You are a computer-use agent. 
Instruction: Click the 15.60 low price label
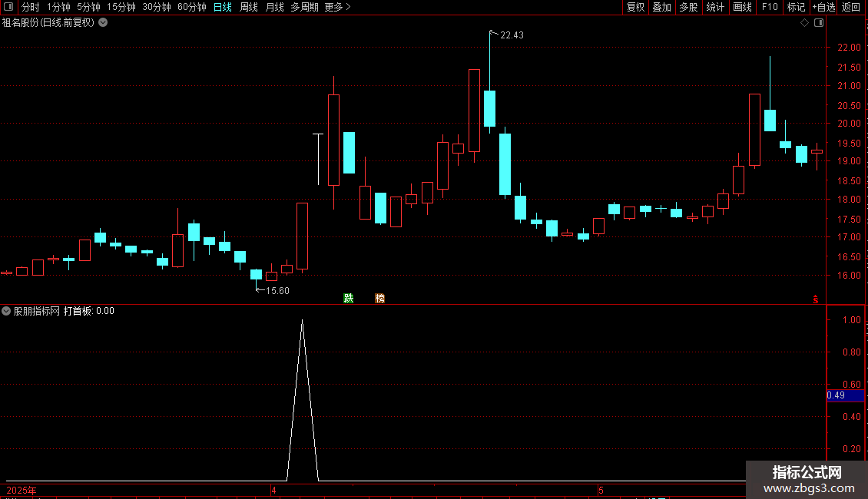pos(277,291)
